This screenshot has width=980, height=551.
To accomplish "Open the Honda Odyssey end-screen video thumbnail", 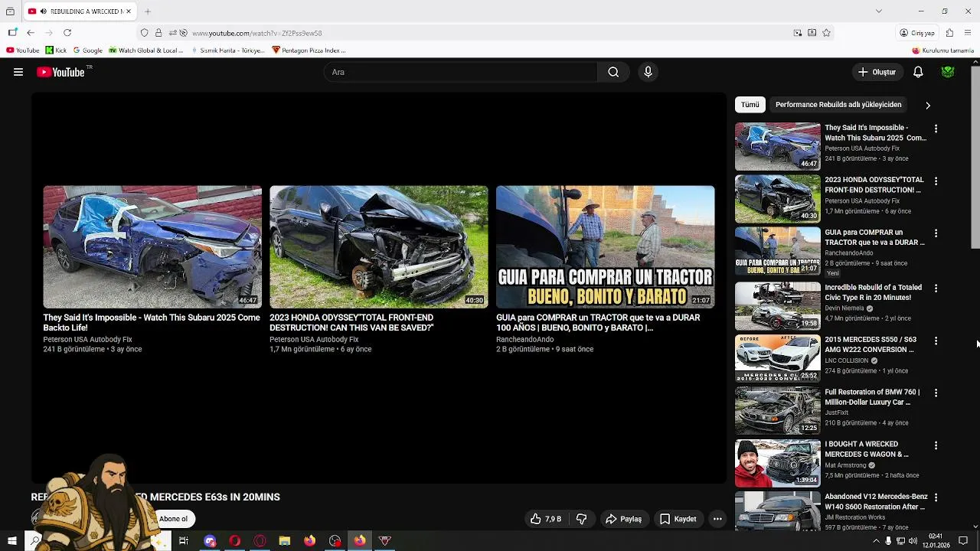I will pyautogui.click(x=379, y=246).
